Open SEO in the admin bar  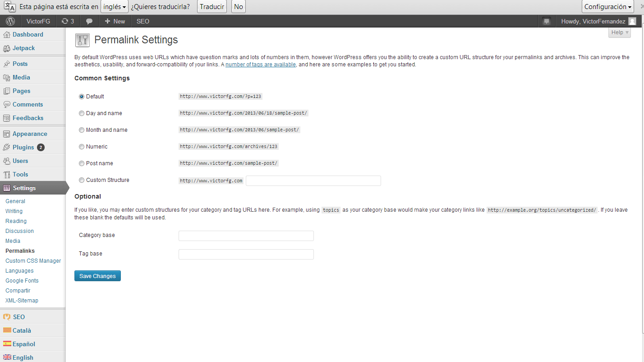pos(143,21)
